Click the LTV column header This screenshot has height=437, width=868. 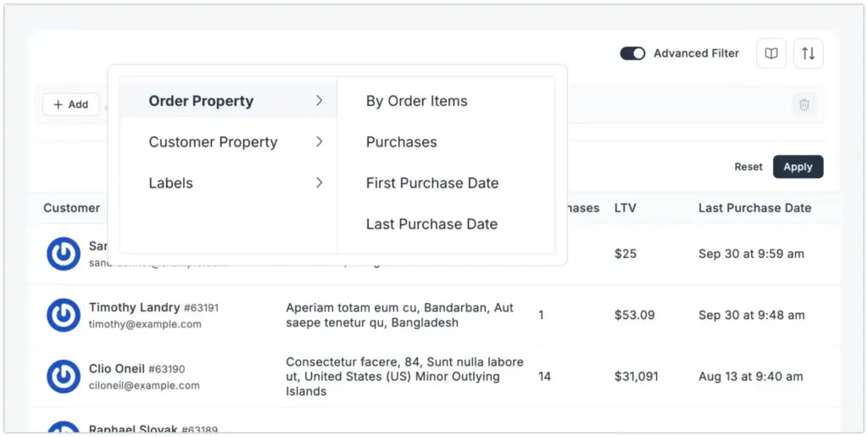pos(626,208)
